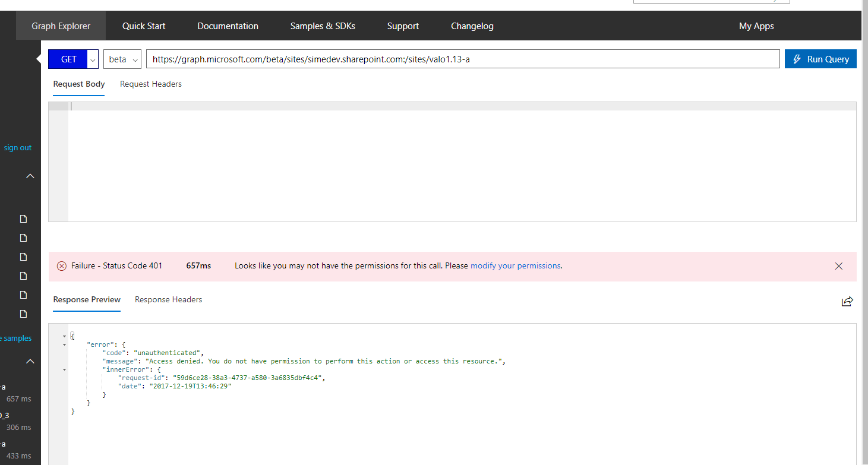Go to My Apps
Viewport: 868px width, 465px height.
tap(756, 26)
